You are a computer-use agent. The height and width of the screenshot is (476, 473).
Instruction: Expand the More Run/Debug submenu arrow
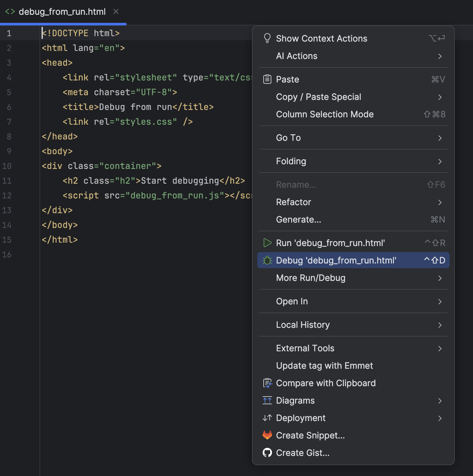440,278
